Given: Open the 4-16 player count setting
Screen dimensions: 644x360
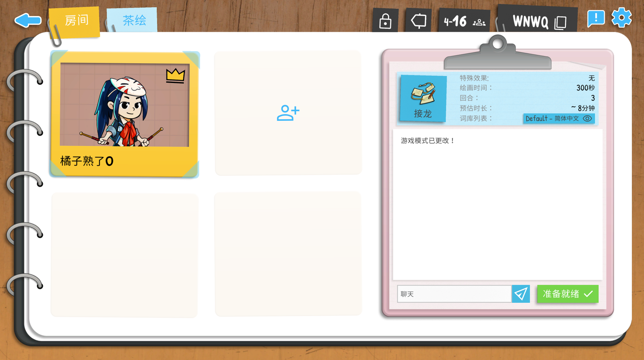Looking at the screenshot, I should point(464,21).
